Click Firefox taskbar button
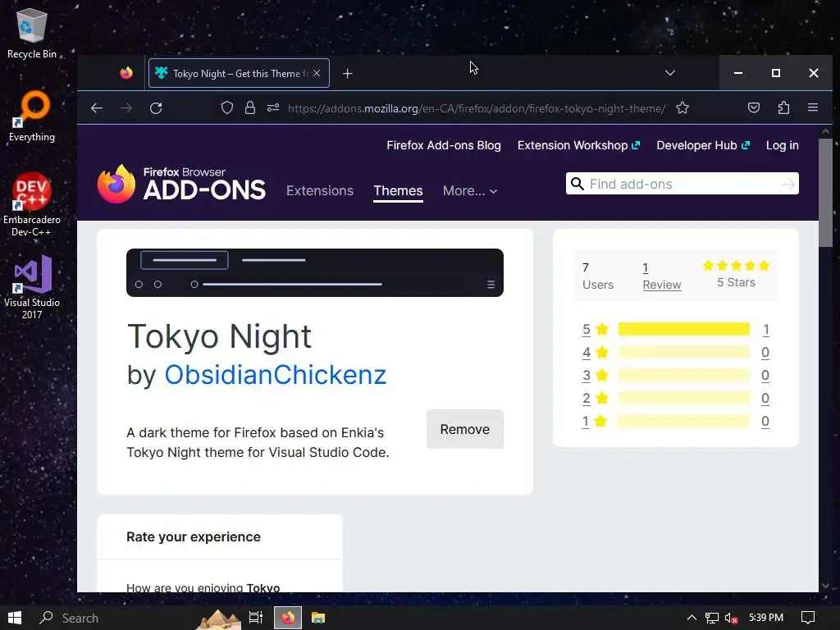The height and width of the screenshot is (630, 840). pos(288,618)
